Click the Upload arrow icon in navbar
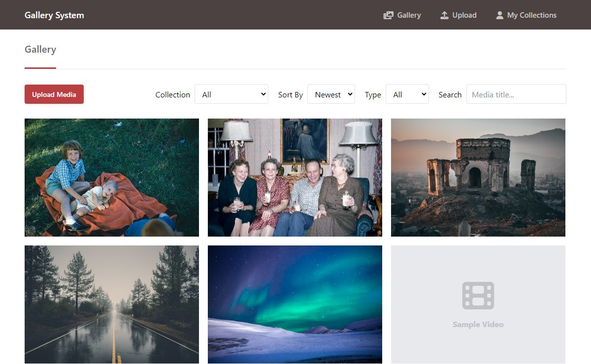The width and height of the screenshot is (591, 364). [x=444, y=15]
